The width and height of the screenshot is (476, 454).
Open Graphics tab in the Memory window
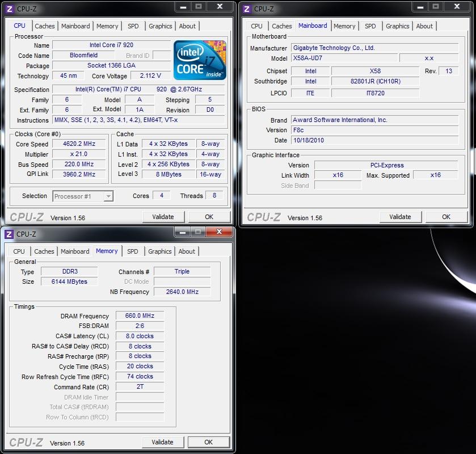pos(159,251)
